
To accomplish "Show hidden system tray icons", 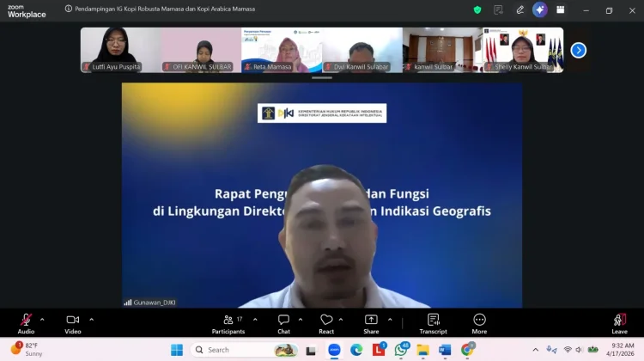I will [536, 350].
